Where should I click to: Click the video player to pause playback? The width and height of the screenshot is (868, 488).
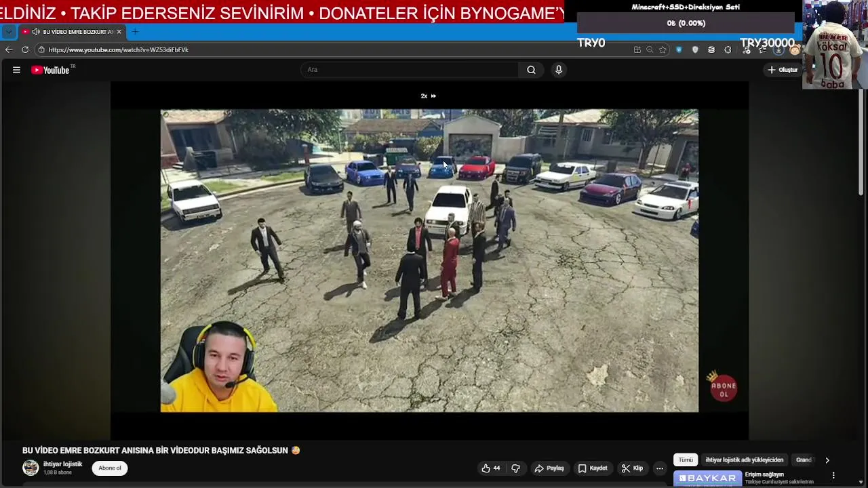429,260
